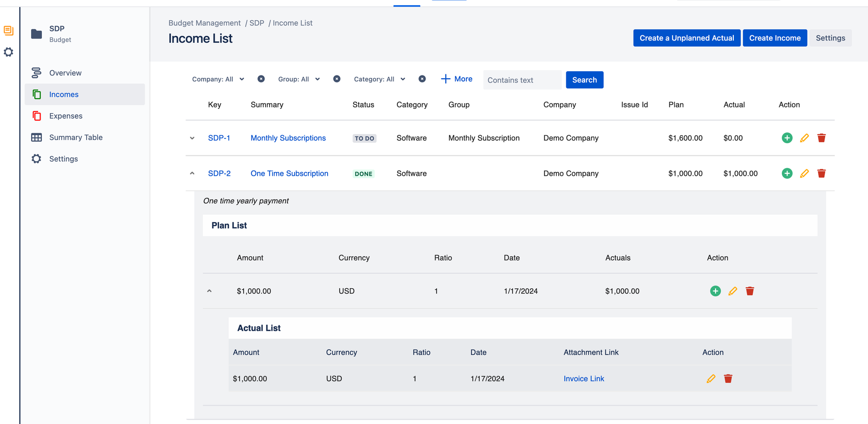Open the Invoice Link attachment
This screenshot has height=424, width=868.
[584, 379]
